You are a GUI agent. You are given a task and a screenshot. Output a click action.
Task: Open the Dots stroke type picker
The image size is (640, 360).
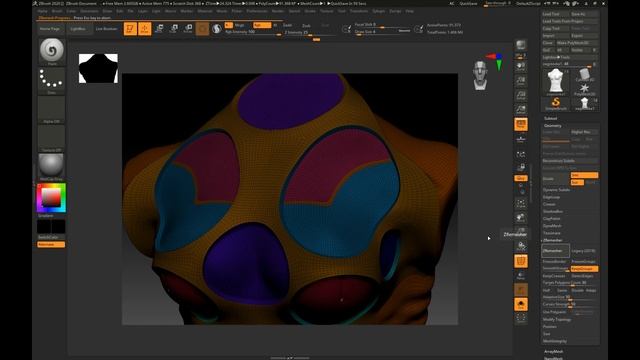[51, 80]
